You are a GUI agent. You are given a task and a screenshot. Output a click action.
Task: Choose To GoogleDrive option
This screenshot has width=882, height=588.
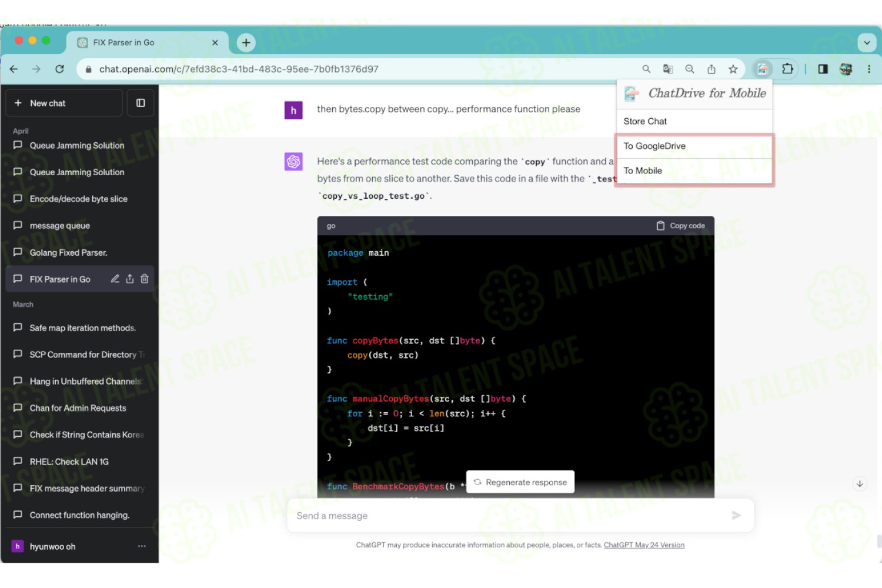coord(694,146)
